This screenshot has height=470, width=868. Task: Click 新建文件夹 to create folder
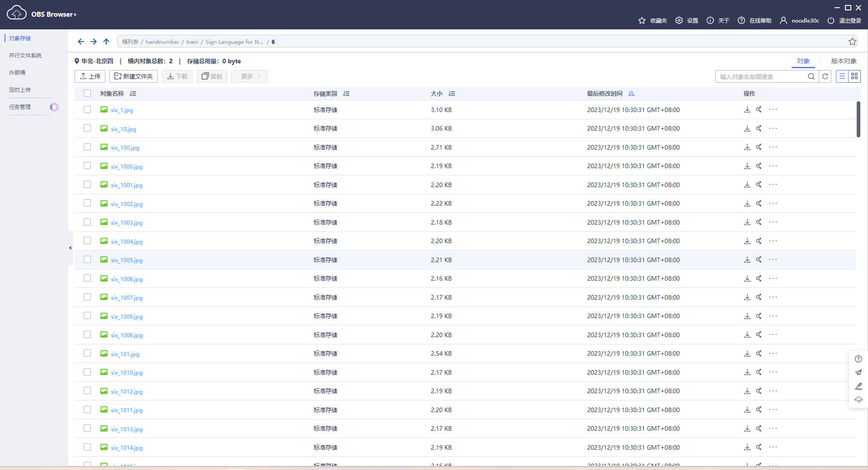(x=133, y=76)
